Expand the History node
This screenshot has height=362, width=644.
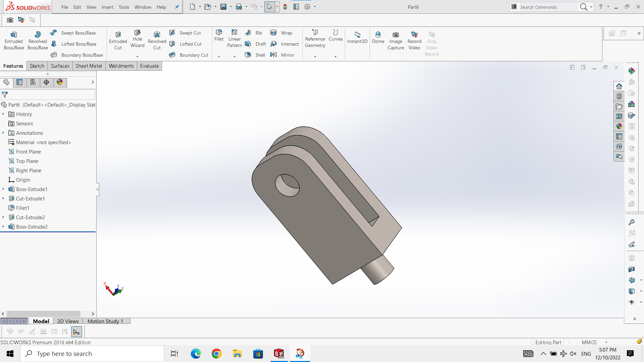[3, 114]
